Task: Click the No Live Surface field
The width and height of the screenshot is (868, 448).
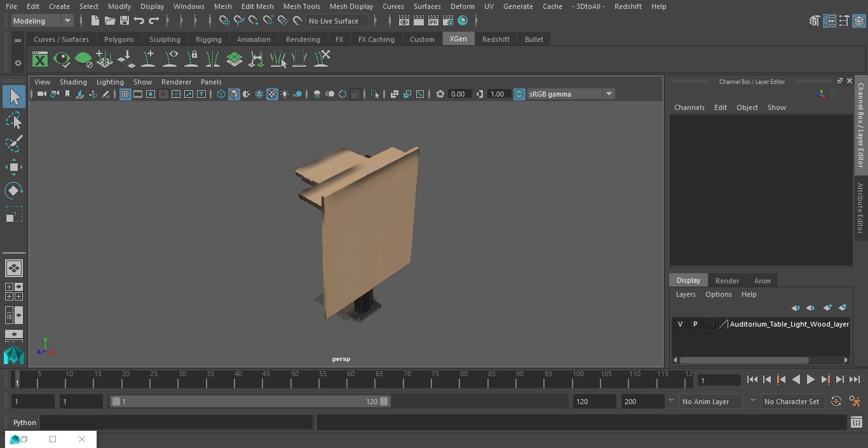Action: tap(336, 21)
